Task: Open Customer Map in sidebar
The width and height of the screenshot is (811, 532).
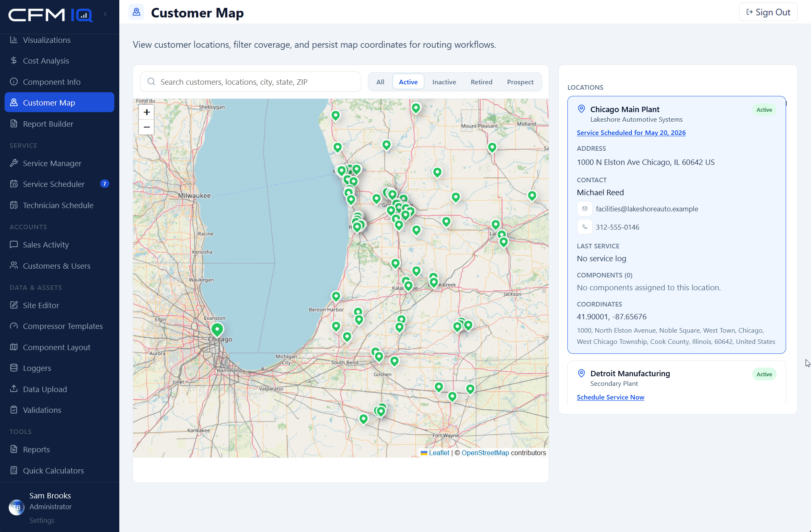Action: tap(59, 103)
